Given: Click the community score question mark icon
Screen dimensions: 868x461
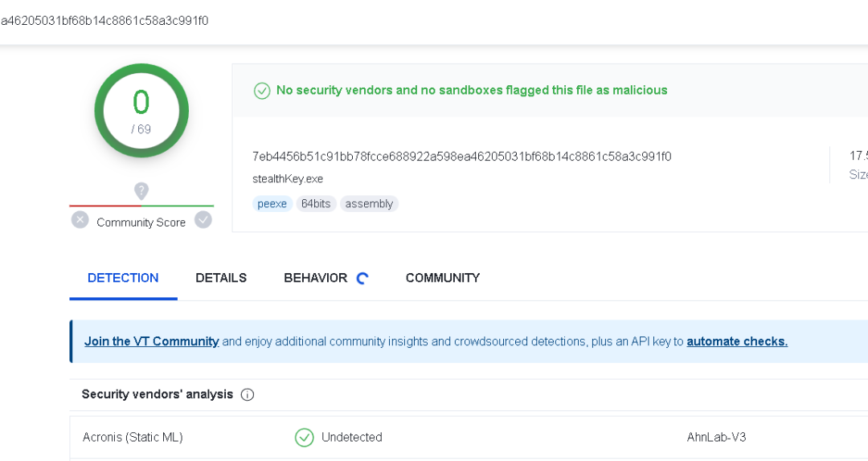Looking at the screenshot, I should point(141,191).
